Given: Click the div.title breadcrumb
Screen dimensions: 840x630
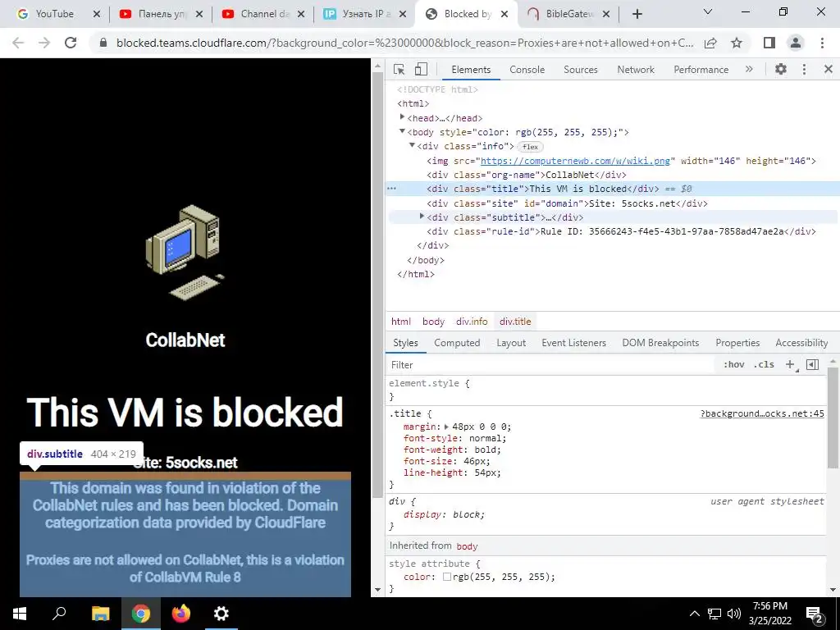Looking at the screenshot, I should pyautogui.click(x=515, y=322).
